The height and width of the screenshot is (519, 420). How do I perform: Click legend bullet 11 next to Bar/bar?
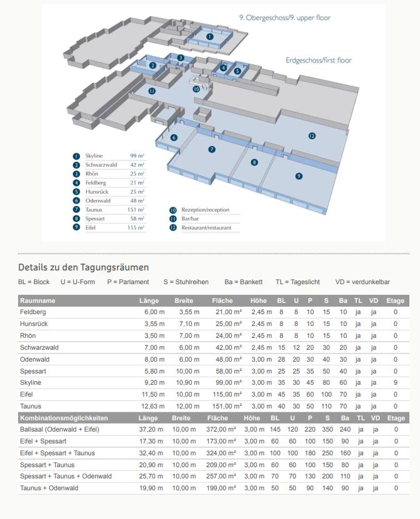(x=173, y=219)
